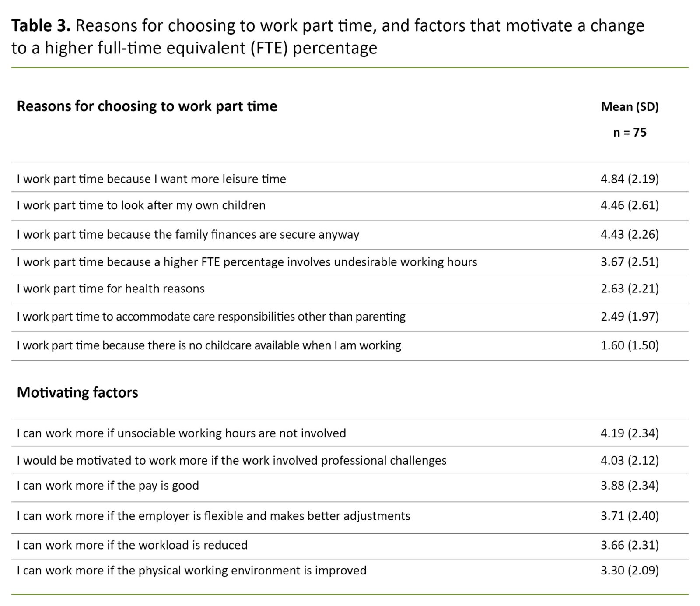The image size is (700, 606).
Task: Click the Mean (SD) column header
Action: pos(630,107)
